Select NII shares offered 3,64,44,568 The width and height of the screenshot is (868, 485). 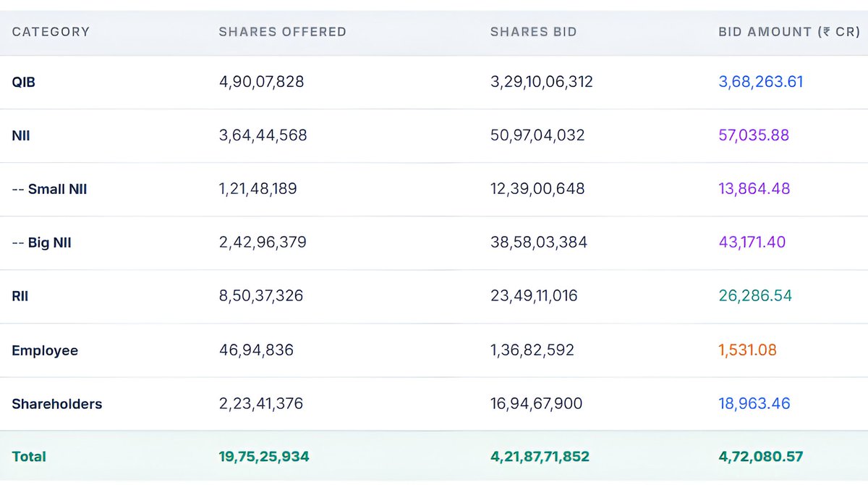263,135
